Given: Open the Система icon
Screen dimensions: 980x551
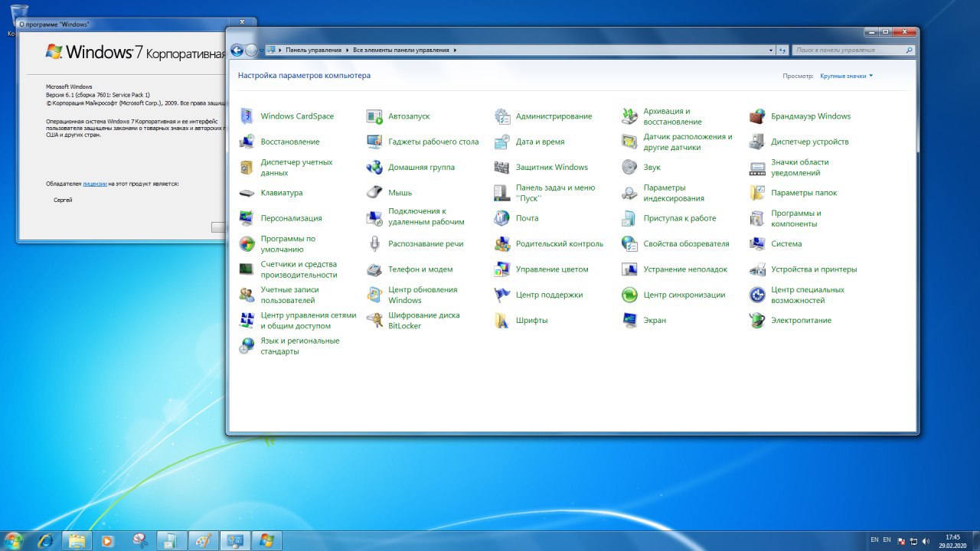Looking at the screenshot, I should 757,244.
